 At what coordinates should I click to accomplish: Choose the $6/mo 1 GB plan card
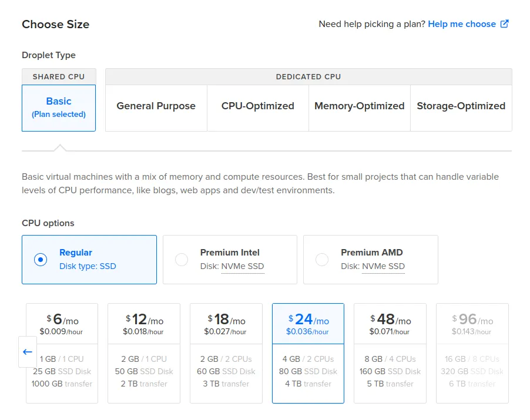(62, 353)
